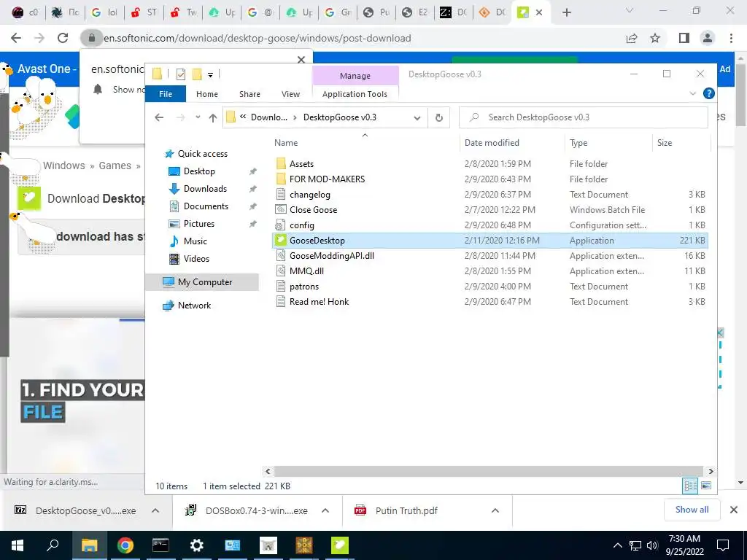Open the Application Tools tab
Image resolution: width=747 pixels, height=560 pixels.
(355, 94)
